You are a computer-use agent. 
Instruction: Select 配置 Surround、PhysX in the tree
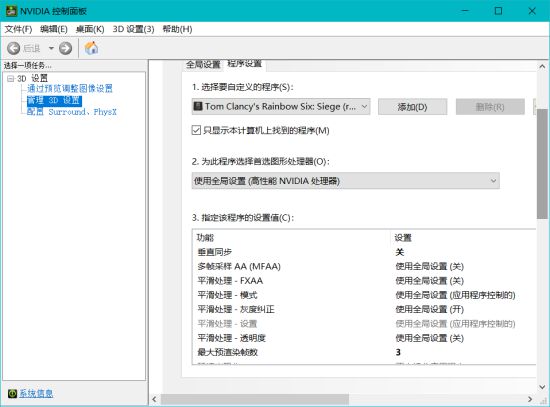(x=72, y=112)
